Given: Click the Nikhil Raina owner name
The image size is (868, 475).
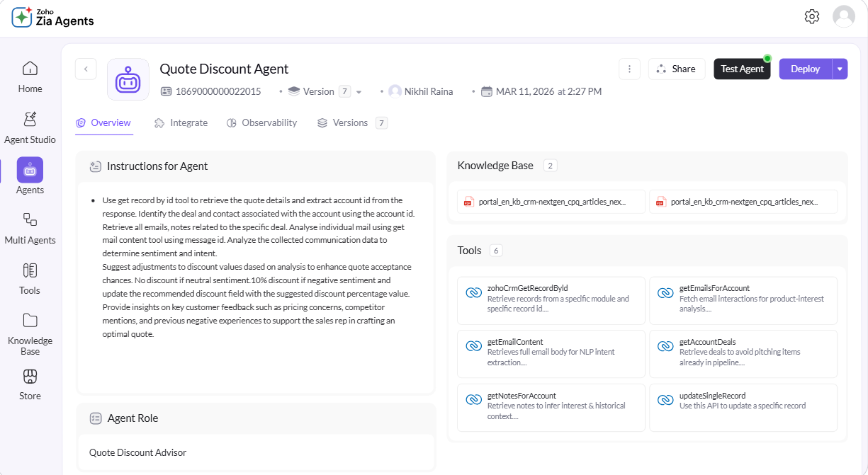Looking at the screenshot, I should (x=429, y=91).
